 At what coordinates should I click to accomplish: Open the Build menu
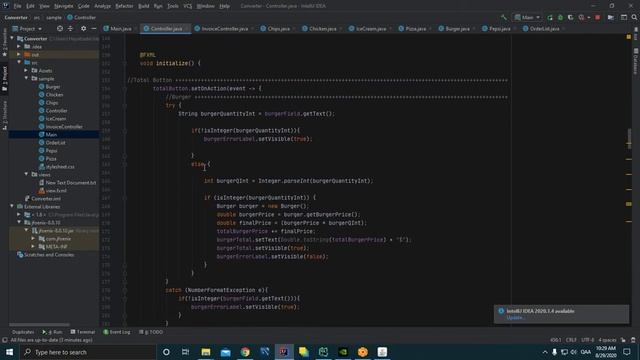144,6
